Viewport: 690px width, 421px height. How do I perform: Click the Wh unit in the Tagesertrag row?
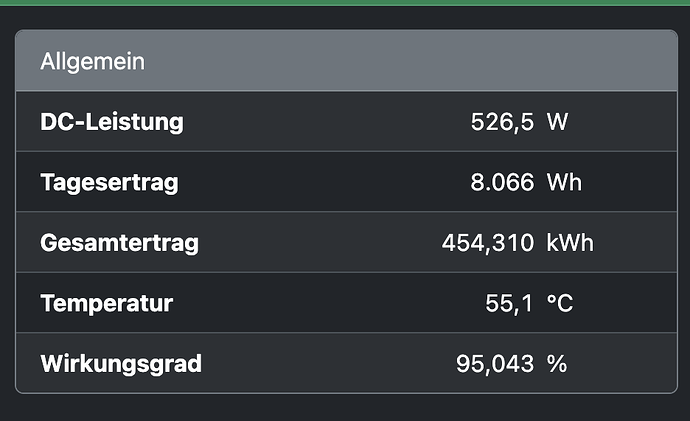564,182
